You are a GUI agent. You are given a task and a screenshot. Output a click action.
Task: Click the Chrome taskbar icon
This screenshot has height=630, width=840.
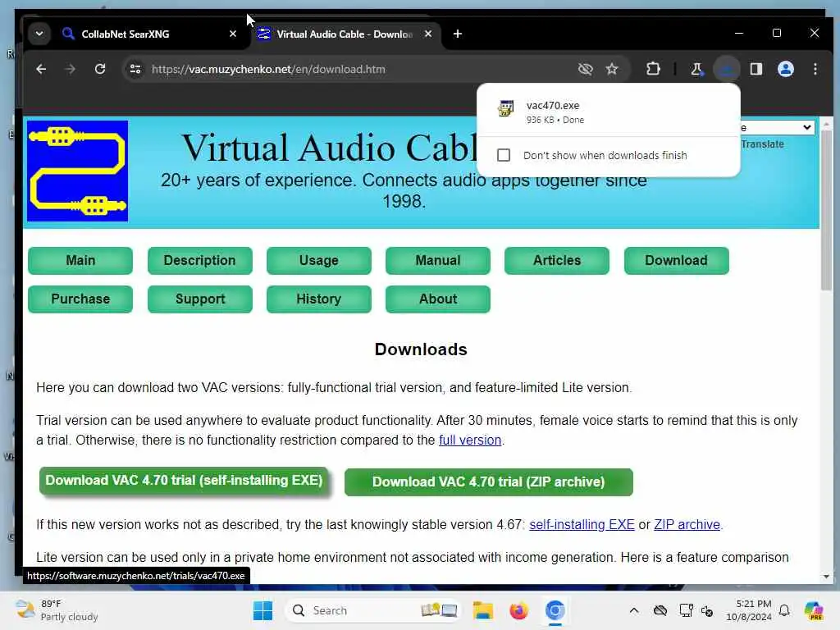pyautogui.click(x=555, y=610)
